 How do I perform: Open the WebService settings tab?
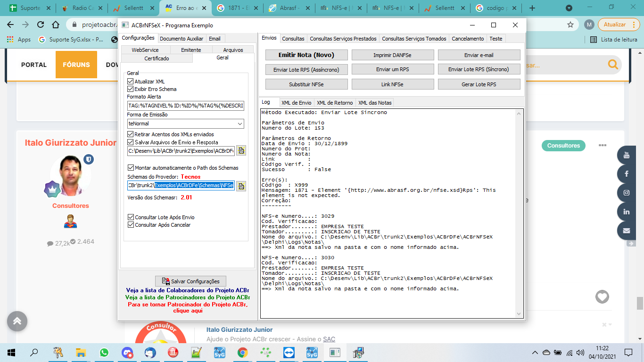click(145, 49)
